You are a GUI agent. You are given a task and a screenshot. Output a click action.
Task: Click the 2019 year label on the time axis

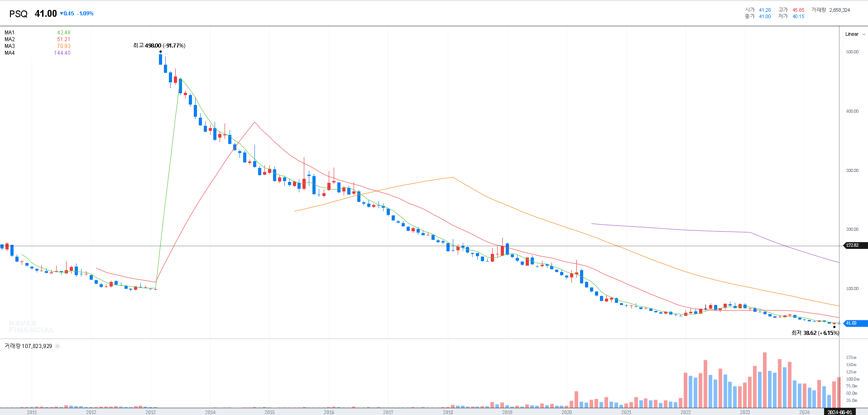pyautogui.click(x=507, y=412)
